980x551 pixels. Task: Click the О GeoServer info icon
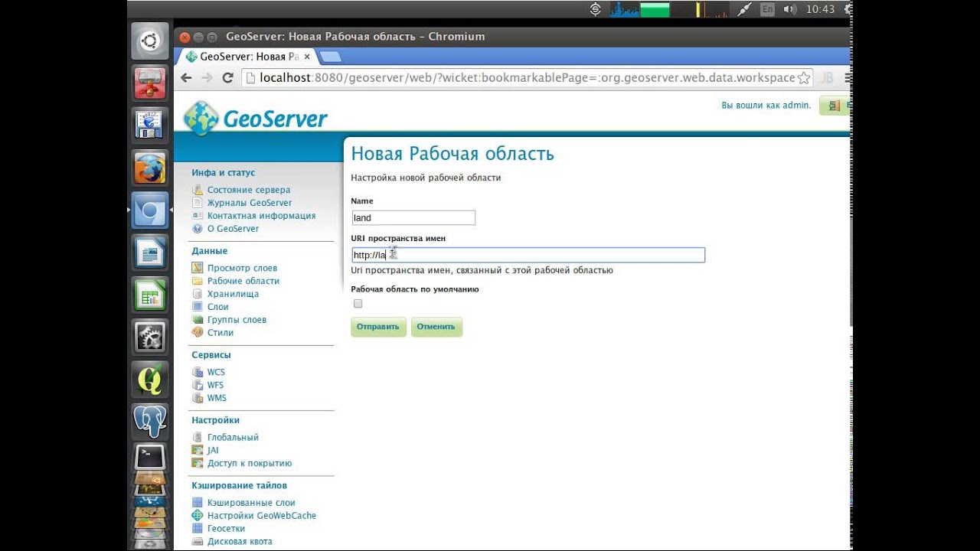[x=198, y=228]
